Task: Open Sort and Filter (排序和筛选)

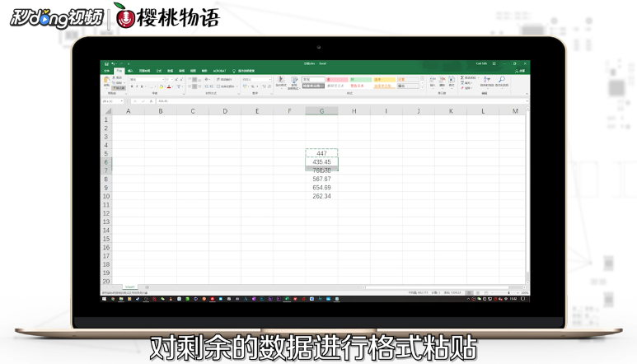Action: click(487, 82)
